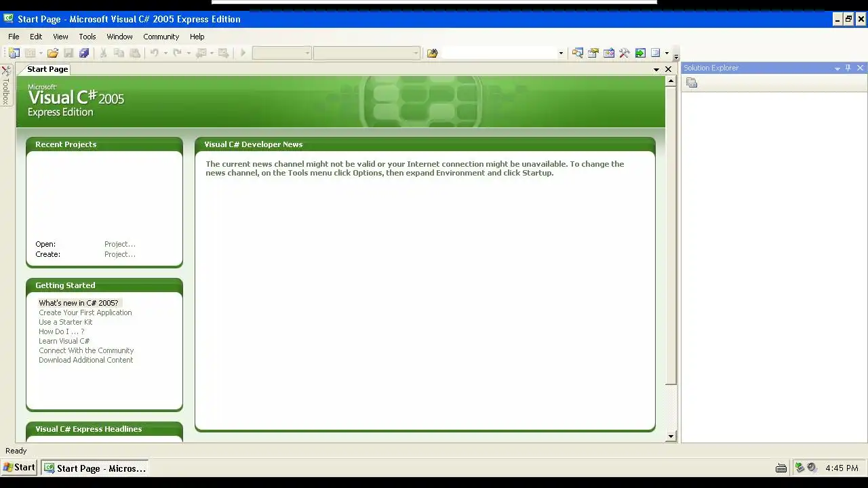
Task: Click the Redo arrow icon
Action: tap(177, 53)
